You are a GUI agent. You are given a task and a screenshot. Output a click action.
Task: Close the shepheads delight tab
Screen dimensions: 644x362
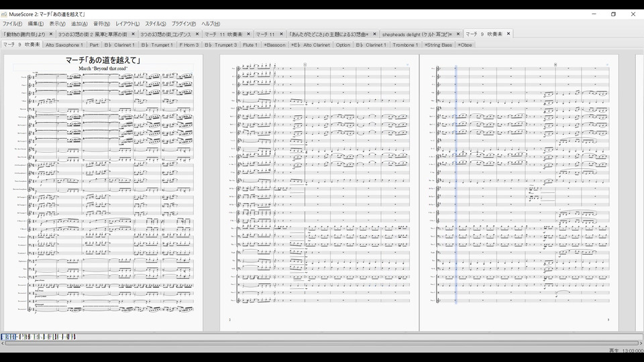pos(458,34)
